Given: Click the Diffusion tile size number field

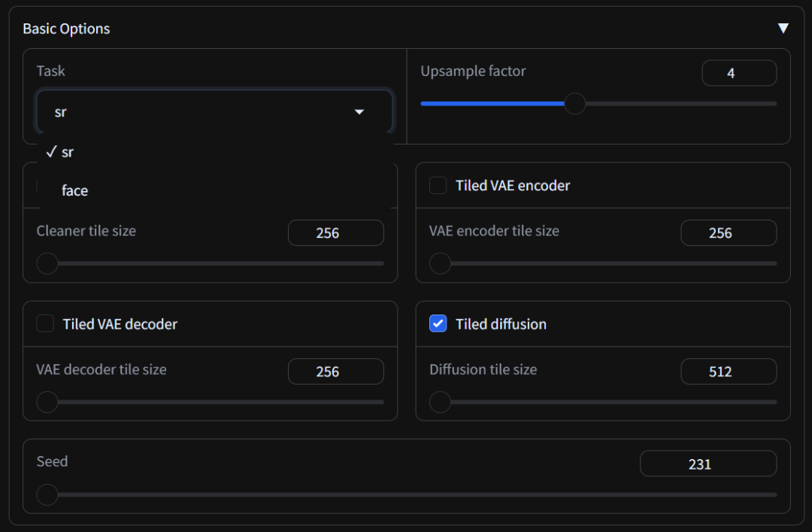Looking at the screenshot, I should point(728,372).
